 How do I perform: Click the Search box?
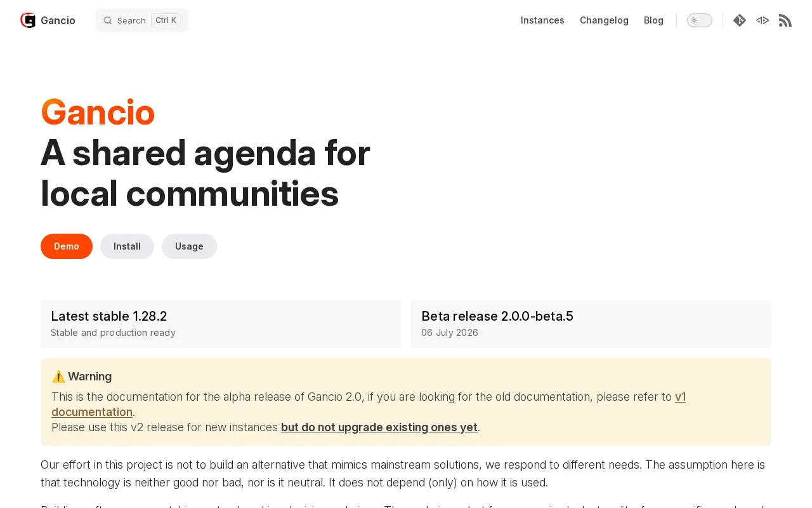pyautogui.click(x=142, y=20)
